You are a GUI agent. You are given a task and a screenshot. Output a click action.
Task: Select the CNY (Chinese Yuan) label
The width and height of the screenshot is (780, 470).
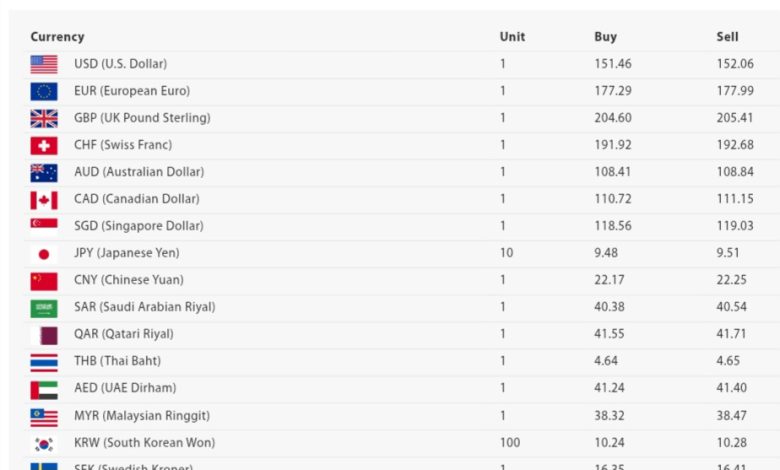click(x=129, y=280)
